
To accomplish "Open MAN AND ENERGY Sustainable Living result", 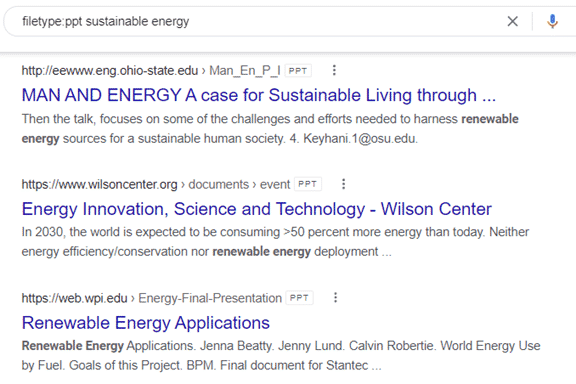I will coord(259,95).
